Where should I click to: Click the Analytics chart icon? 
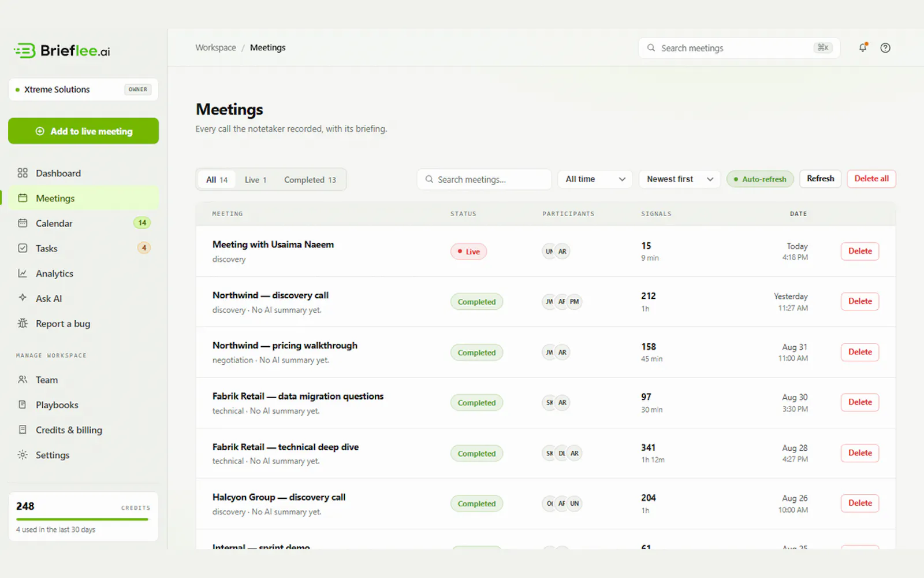point(23,273)
